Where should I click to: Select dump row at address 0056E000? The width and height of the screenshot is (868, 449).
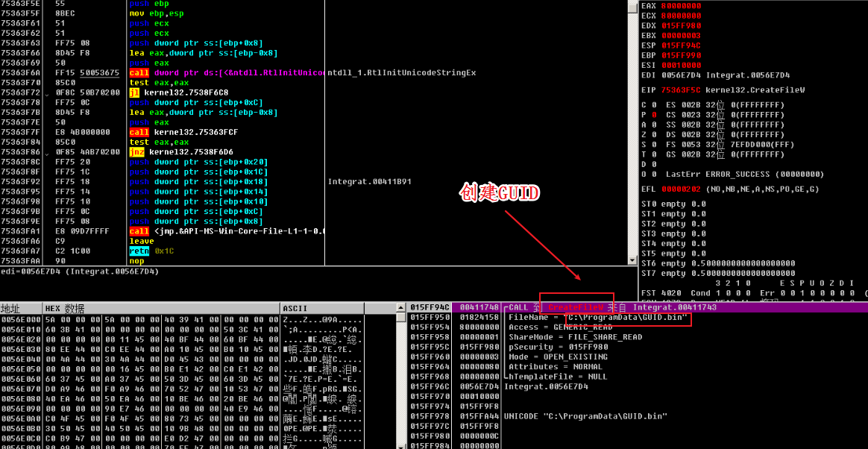point(182,319)
